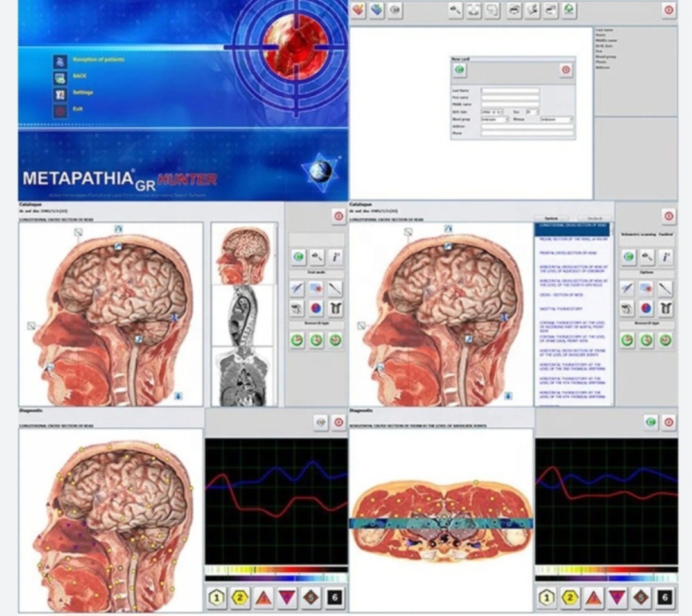Image resolution: width=692 pixels, height=616 pixels.
Task: Click the green tree icon in patient card toolbar
Action: pyautogui.click(x=569, y=10)
